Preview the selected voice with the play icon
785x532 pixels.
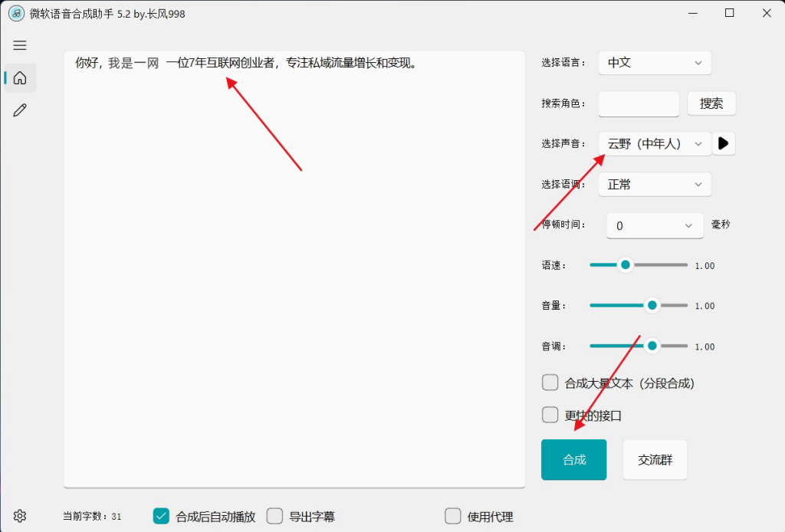[x=724, y=143]
